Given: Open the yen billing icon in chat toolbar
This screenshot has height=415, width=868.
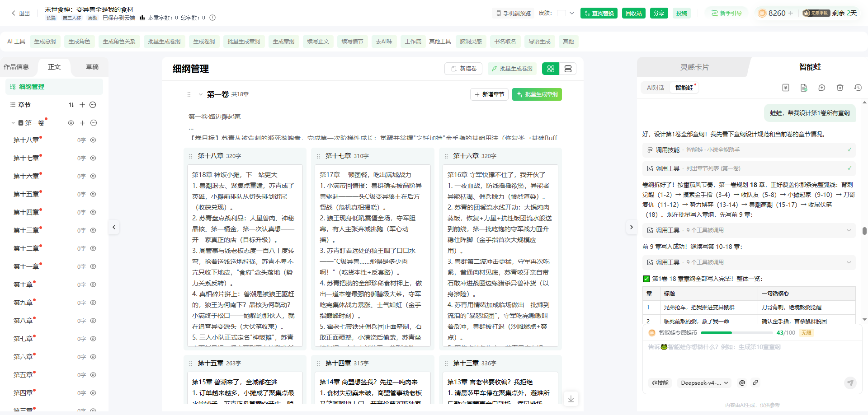Looking at the screenshot, I should (x=785, y=88).
